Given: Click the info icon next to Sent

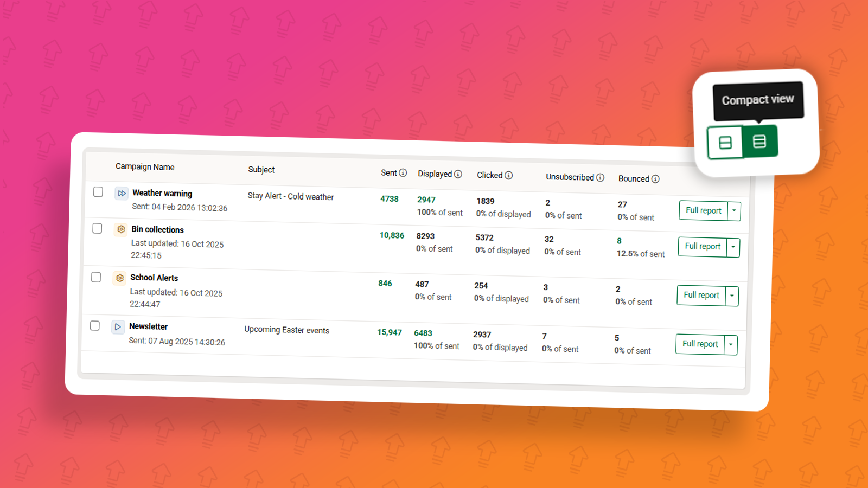Looking at the screenshot, I should (x=403, y=173).
